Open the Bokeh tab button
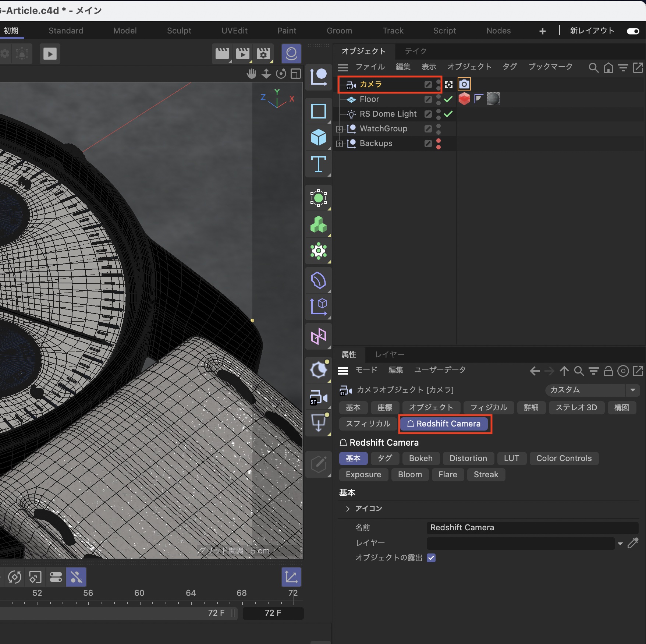Image resolution: width=646 pixels, height=644 pixels. (420, 458)
